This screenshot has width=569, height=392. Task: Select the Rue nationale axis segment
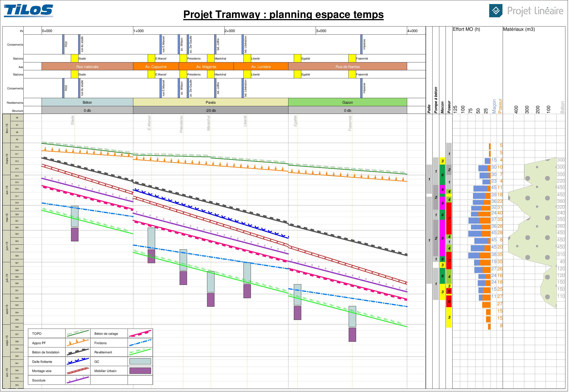(x=87, y=66)
